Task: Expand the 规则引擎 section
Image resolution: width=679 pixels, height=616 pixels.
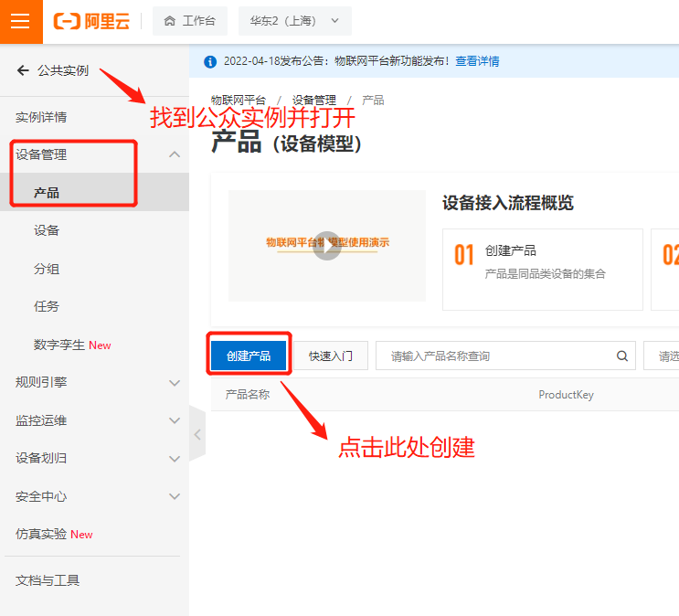Action: (175, 383)
